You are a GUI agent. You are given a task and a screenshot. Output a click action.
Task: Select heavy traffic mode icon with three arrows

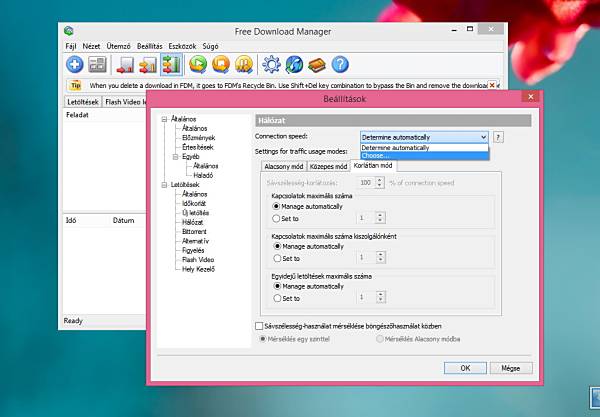click(x=171, y=64)
